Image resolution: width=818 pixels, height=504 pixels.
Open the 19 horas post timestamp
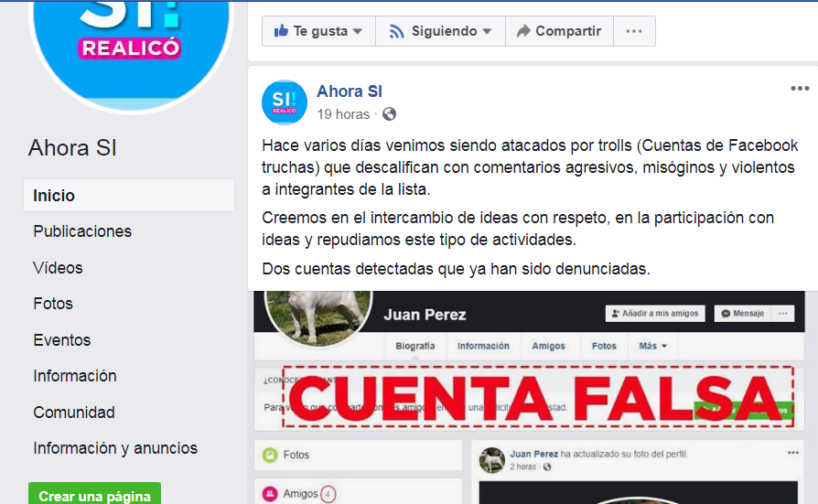pyautogui.click(x=343, y=114)
